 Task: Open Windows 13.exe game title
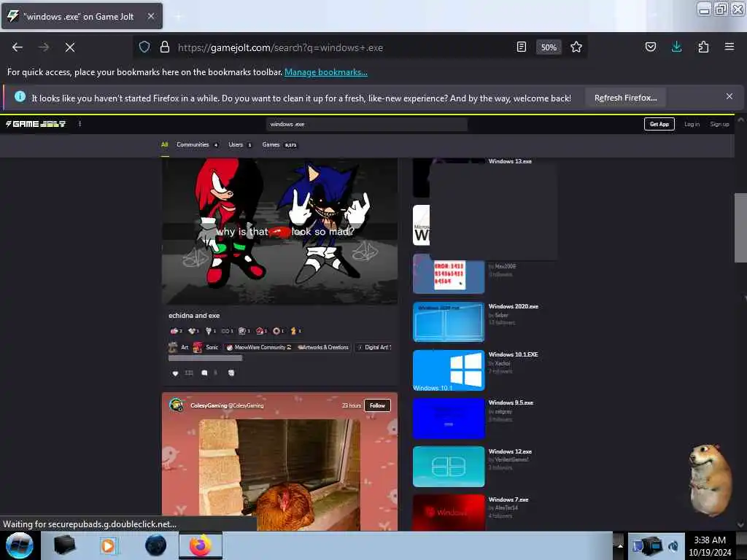(x=510, y=161)
